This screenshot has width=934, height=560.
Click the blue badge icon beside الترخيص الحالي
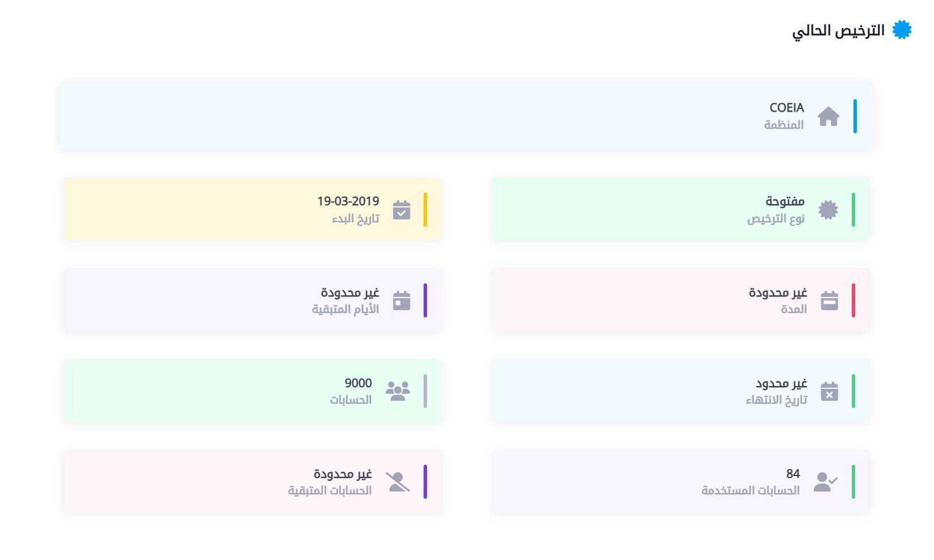(x=901, y=29)
